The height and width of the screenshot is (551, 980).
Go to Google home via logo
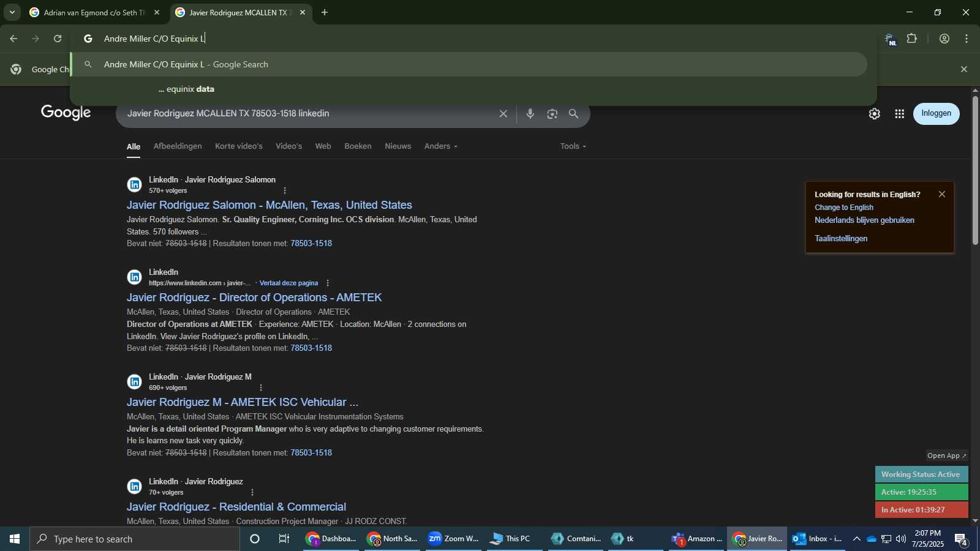point(66,113)
